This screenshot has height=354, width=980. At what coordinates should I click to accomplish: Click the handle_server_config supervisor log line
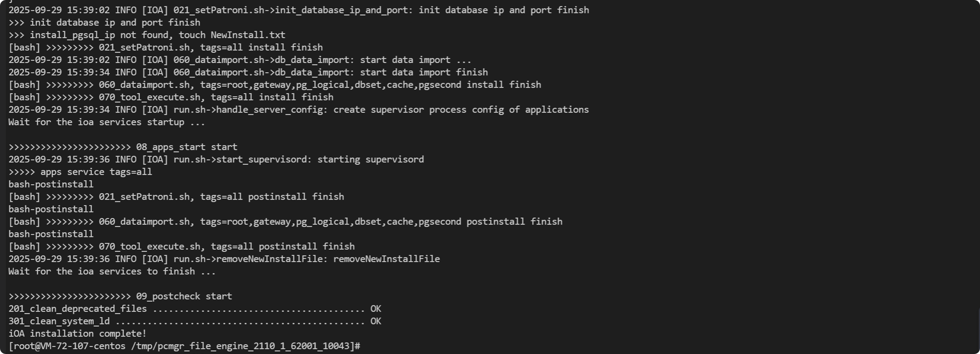point(298,110)
